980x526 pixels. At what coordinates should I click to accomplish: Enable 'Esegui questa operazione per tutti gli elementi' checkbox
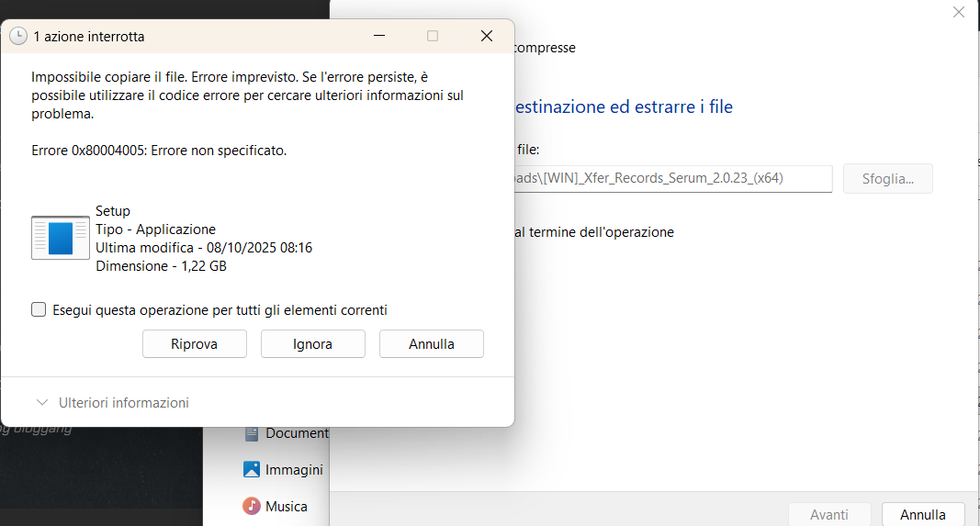(x=39, y=309)
